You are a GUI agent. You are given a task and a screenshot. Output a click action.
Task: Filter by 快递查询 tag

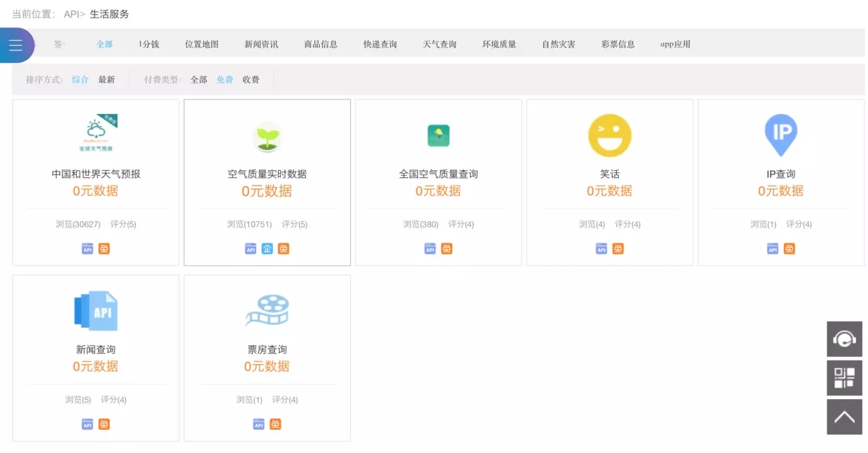point(380,44)
